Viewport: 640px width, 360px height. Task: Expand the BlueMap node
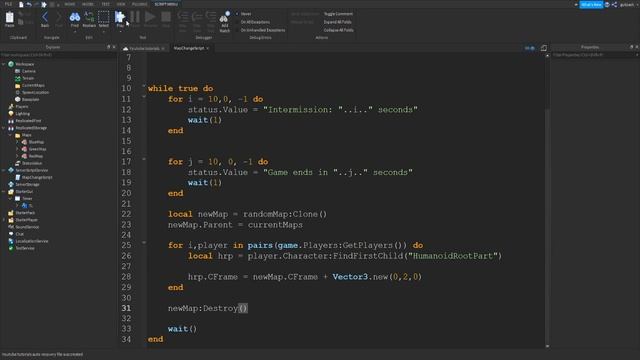[17, 142]
